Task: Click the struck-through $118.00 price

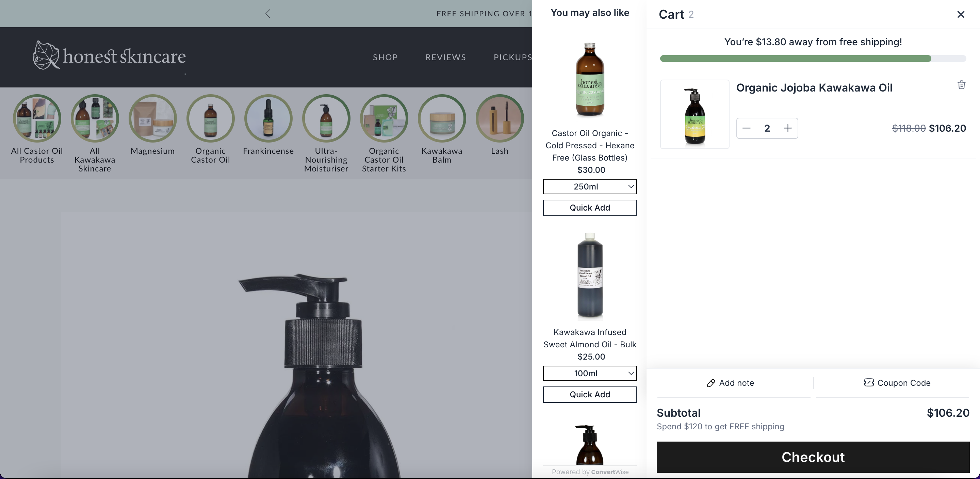Action: (909, 128)
